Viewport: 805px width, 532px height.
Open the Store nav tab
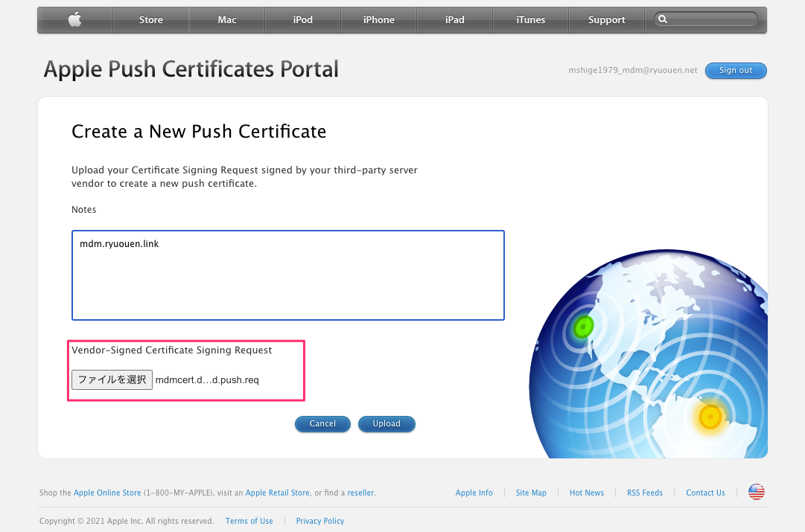point(151,20)
